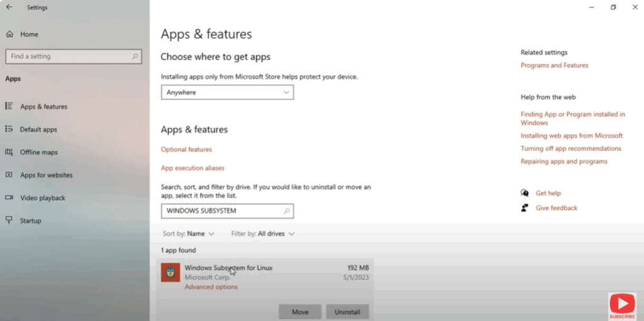This screenshot has height=321, width=644.
Task: Open Turning off app recommendations link
Action: point(571,149)
